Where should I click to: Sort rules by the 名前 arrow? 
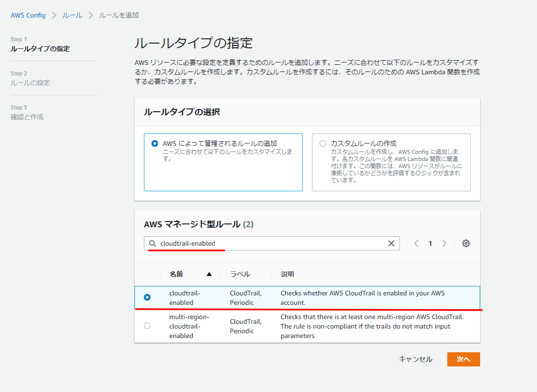pos(209,274)
